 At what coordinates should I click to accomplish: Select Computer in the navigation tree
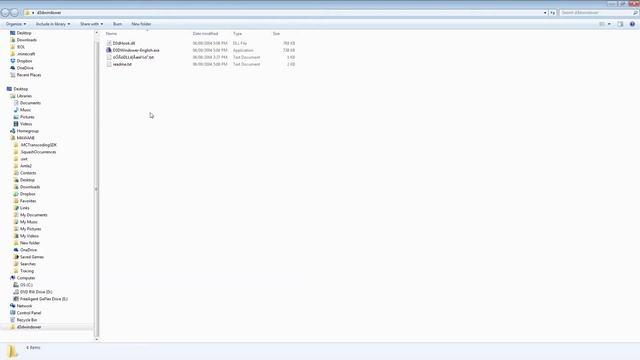[26, 278]
